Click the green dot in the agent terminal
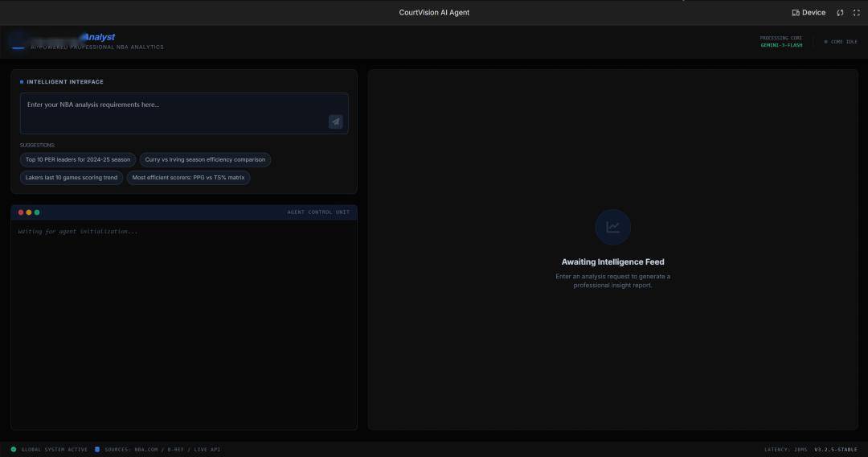 coord(37,212)
